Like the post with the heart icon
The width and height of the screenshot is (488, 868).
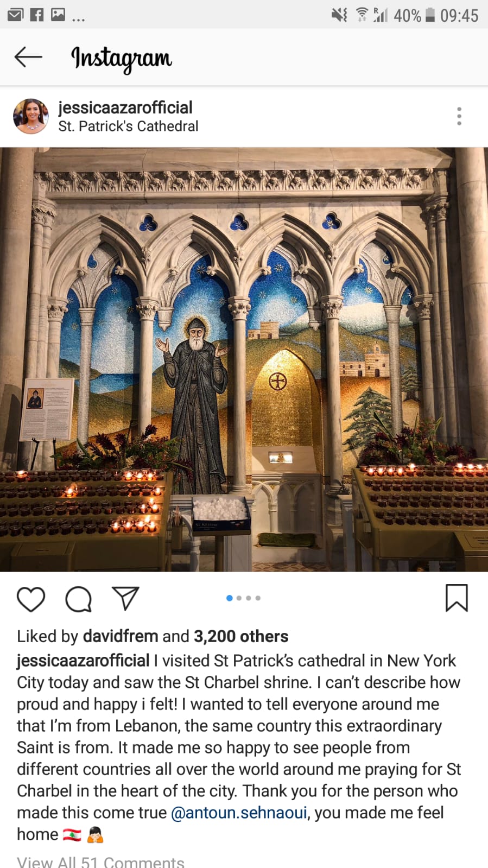(x=31, y=599)
